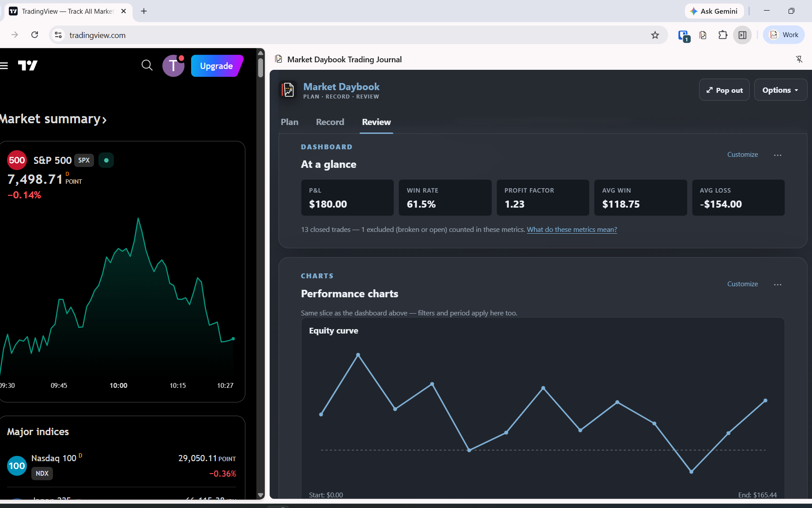Reload the tradingview.com page
Image resolution: width=812 pixels, height=508 pixels.
coord(35,35)
